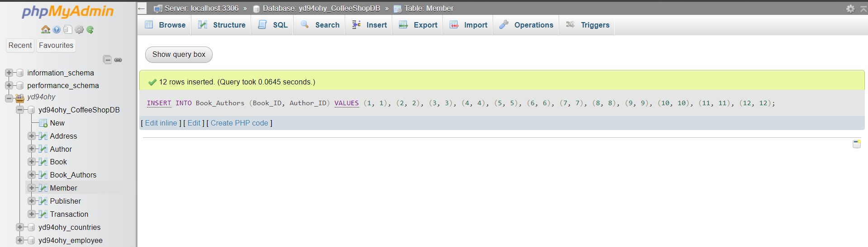
Task: Click the phpMyAdmin logo
Action: (68, 11)
